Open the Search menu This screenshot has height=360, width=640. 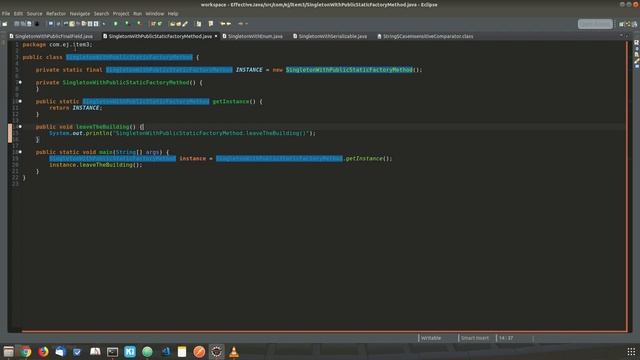pyautogui.click(x=101, y=13)
